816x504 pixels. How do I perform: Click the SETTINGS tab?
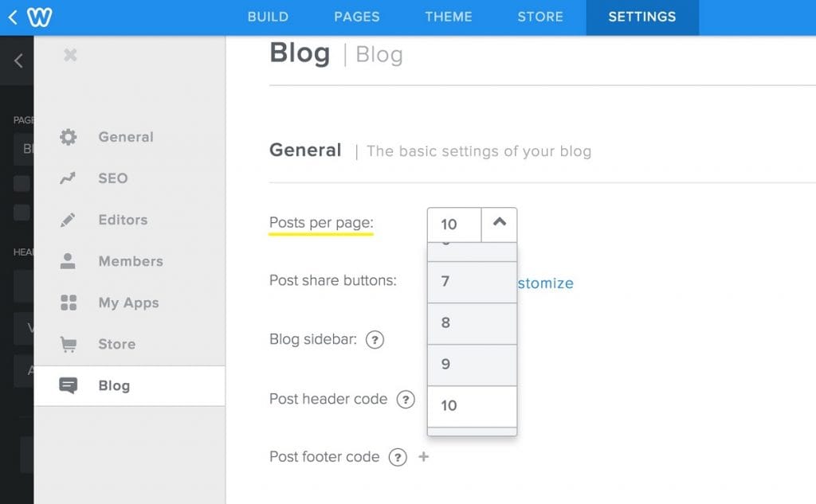pyautogui.click(x=642, y=18)
